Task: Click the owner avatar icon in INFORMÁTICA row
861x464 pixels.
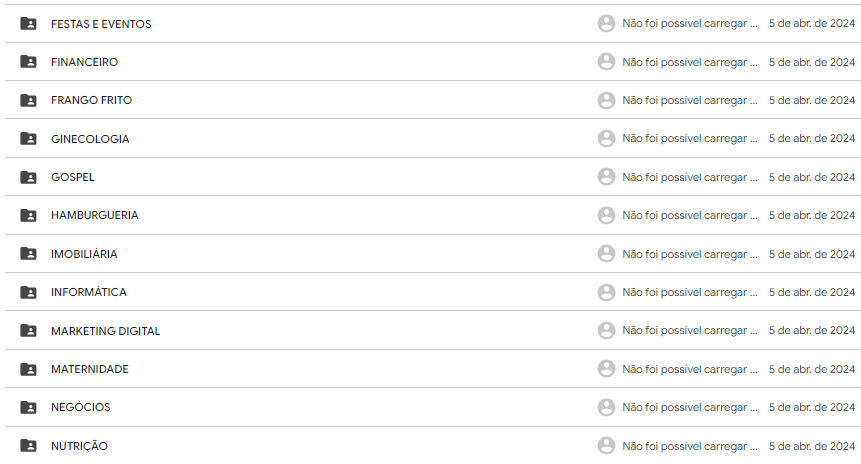Action: click(606, 292)
